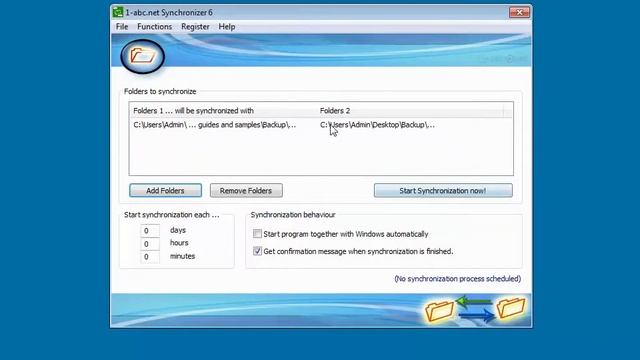
Task: Focus the days input field
Action: 150,231
